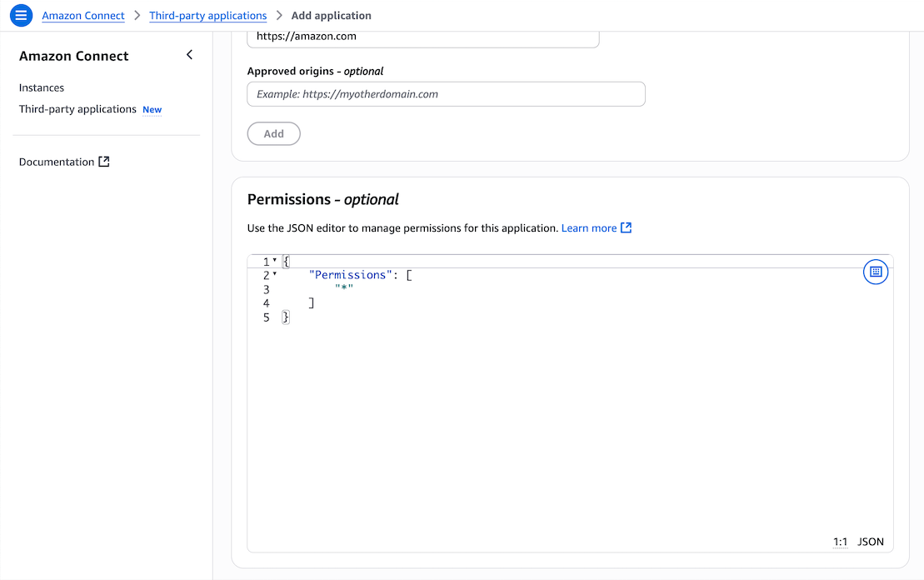924x580 pixels.
Task: Open the navigation hamburger menu
Action: pyautogui.click(x=21, y=15)
